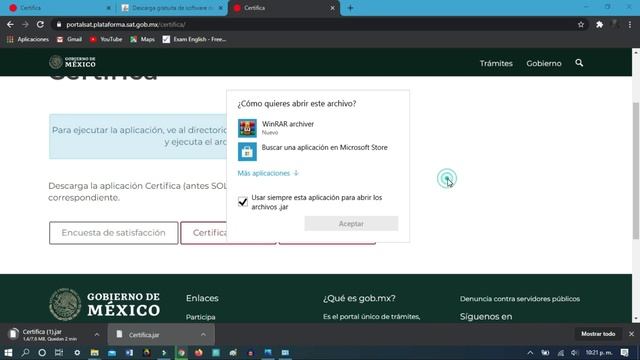Click the browser forward arrow
The image size is (640, 360).
[25, 24]
